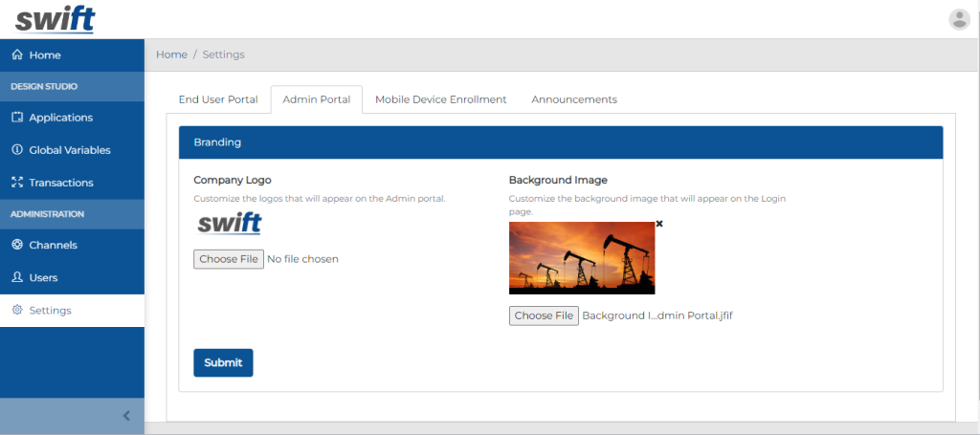
Task: Remove the background image with the X
Action: pos(659,224)
